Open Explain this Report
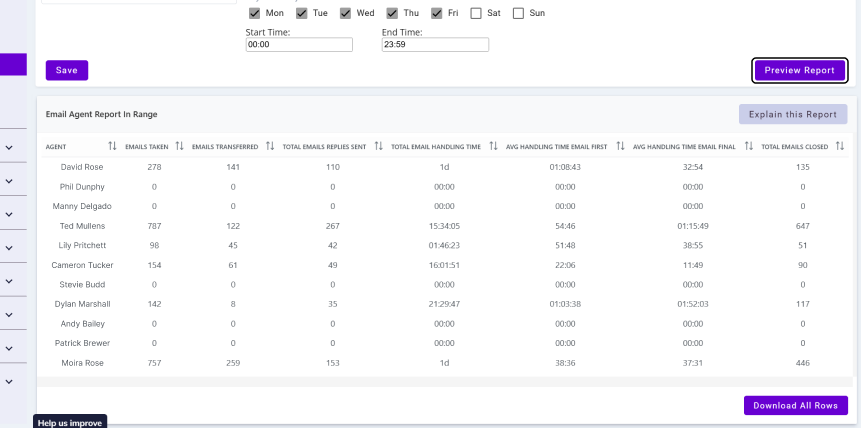 793,114
